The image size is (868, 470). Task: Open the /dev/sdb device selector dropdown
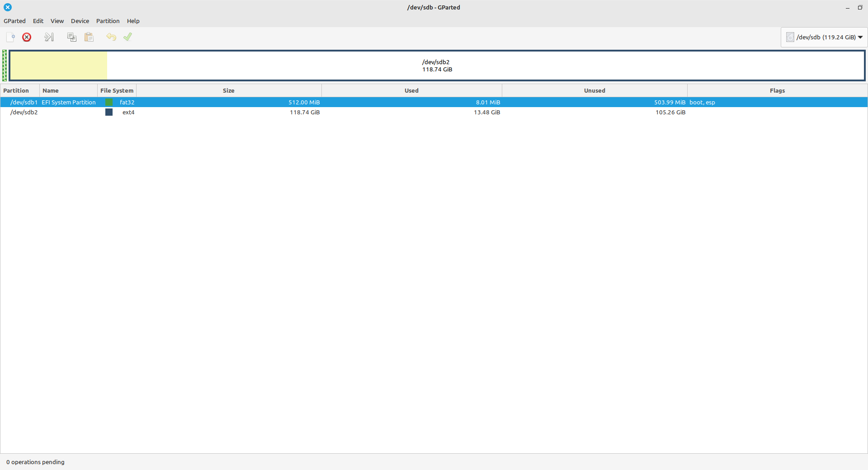[824, 37]
